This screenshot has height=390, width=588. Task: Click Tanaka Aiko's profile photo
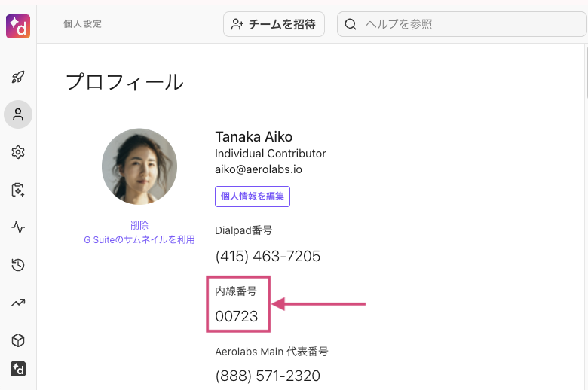point(139,166)
